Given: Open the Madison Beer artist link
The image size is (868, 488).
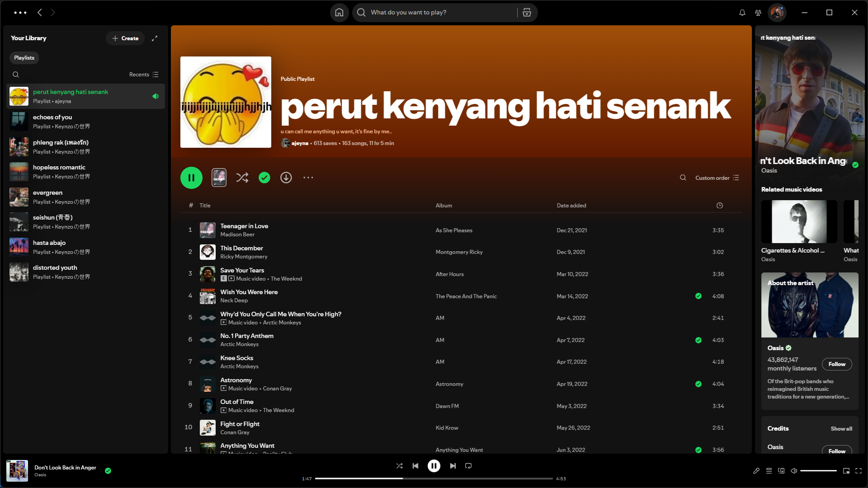Looking at the screenshot, I should [x=237, y=235].
